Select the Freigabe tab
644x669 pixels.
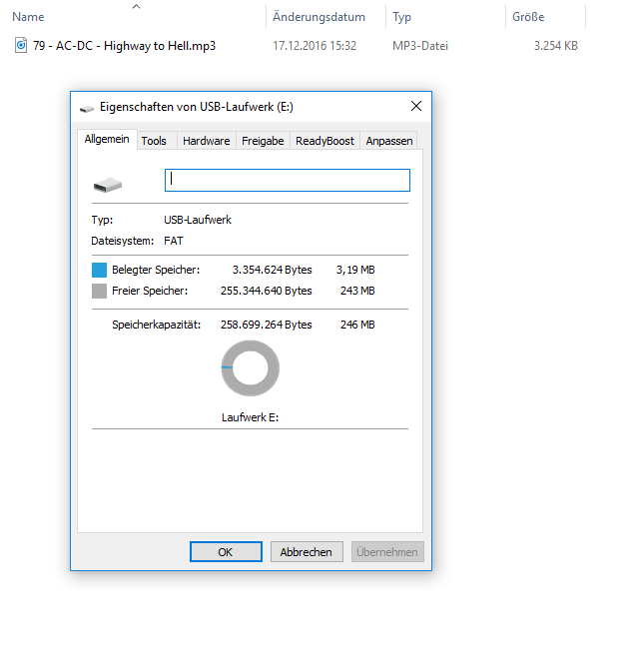263,141
